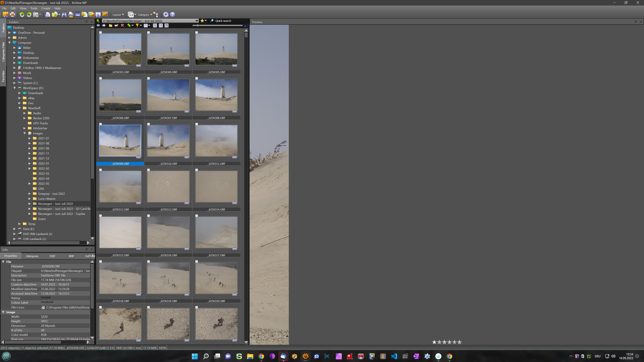Click the rotate left green icon
The width and height of the screenshot is (644, 362).
[x=22, y=14]
